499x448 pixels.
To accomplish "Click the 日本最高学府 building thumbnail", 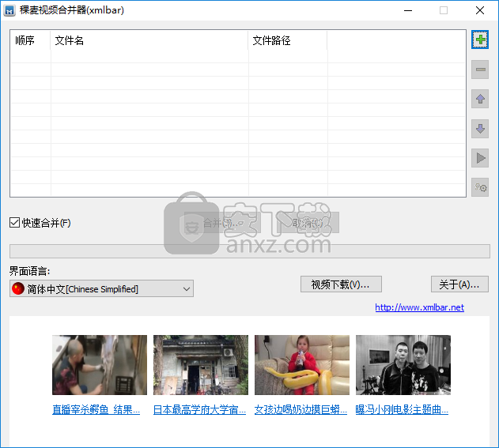I will pos(201,365).
